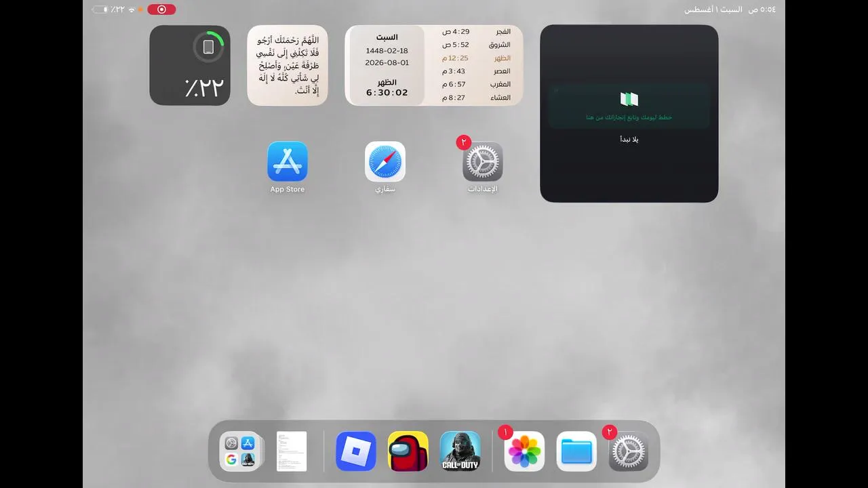
Task: Tap the red badge on home Settings icon
Action: 464,142
